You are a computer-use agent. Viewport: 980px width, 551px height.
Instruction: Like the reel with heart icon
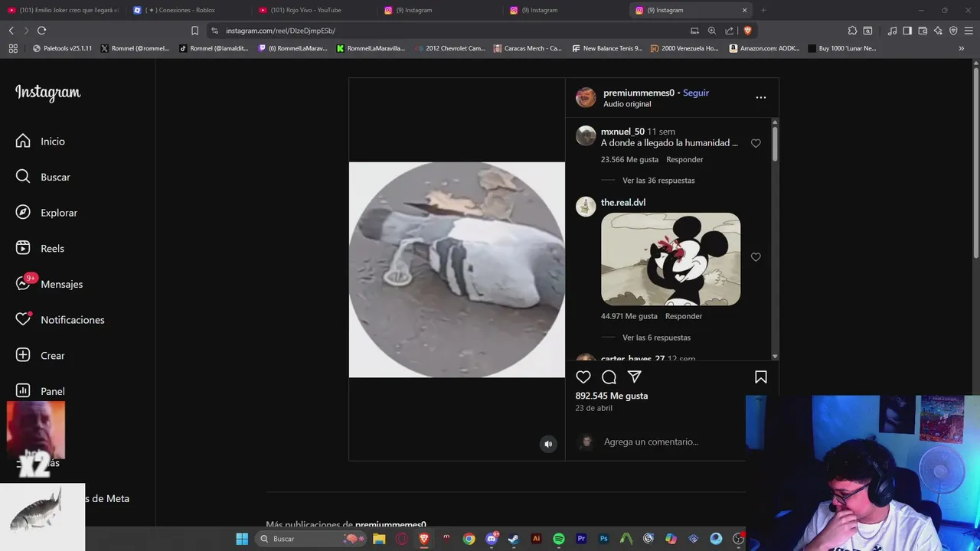click(583, 377)
